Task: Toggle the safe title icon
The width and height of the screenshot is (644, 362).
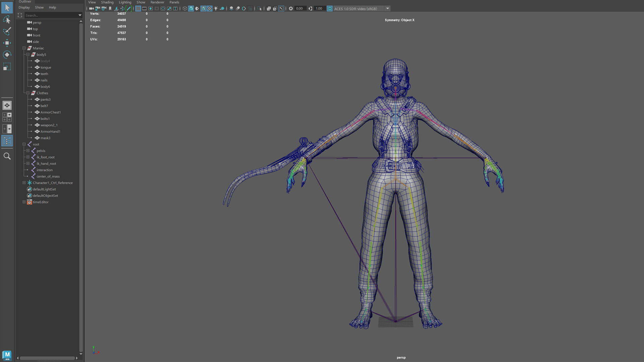Action: click(x=175, y=8)
